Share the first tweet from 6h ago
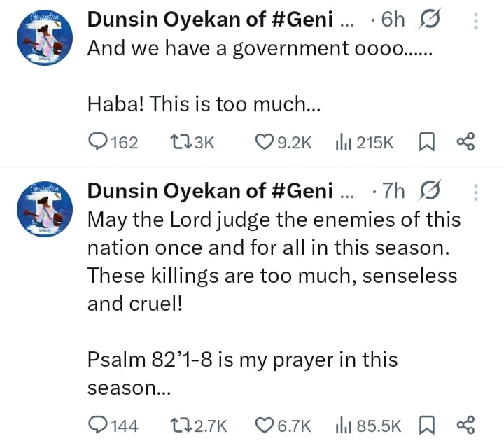This screenshot has height=443, width=504. 465,142
